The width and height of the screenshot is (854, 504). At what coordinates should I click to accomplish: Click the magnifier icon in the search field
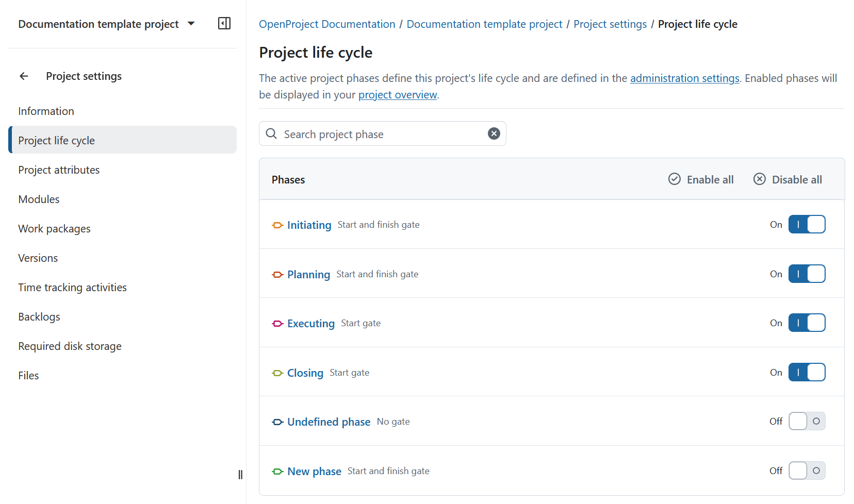point(271,133)
